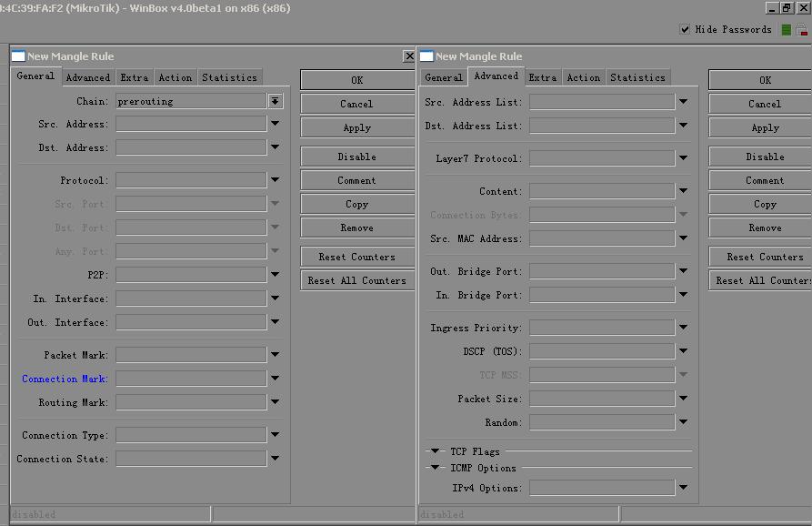Click Apply in the left window
Image resolution: width=812 pixels, height=526 pixels.
coord(357,127)
